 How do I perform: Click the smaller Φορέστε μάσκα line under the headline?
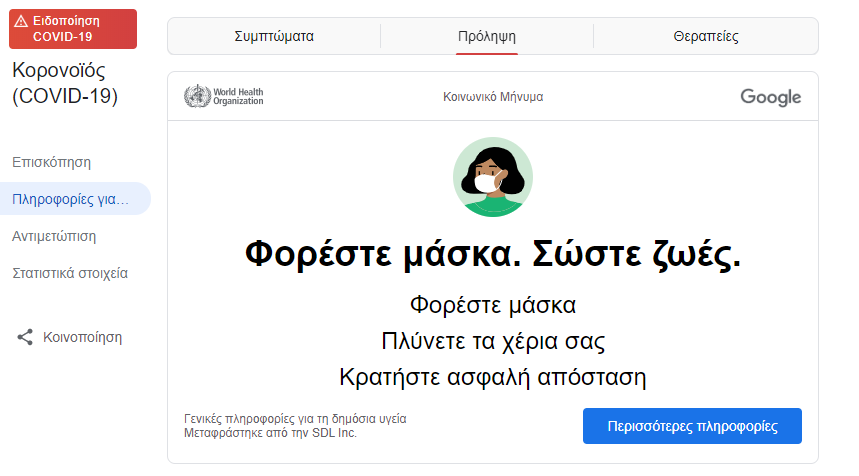(x=493, y=305)
